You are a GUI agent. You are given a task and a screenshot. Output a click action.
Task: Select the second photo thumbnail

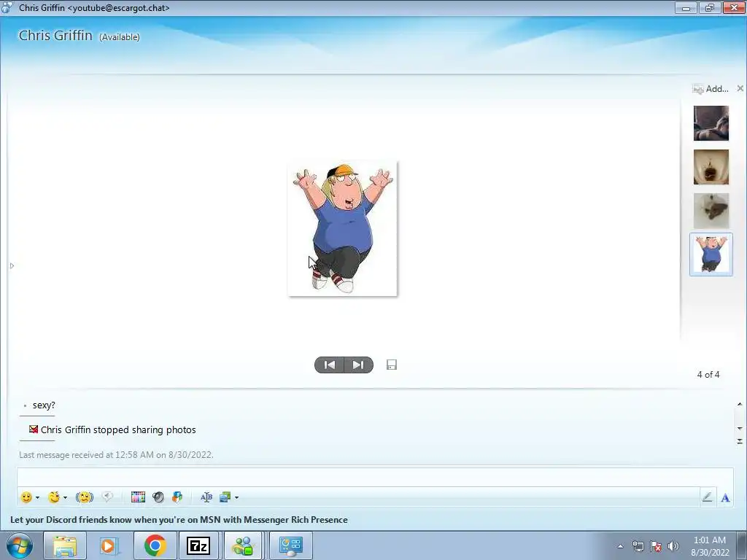711,167
